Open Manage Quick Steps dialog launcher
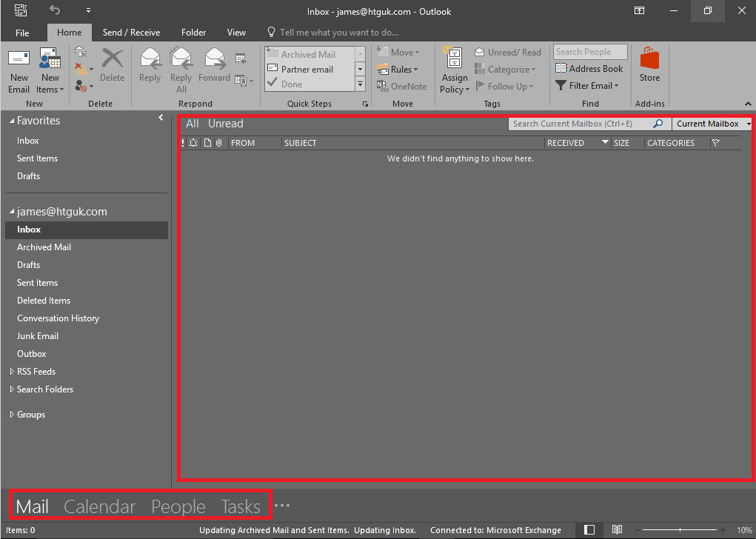This screenshot has width=756, height=539. (366, 104)
